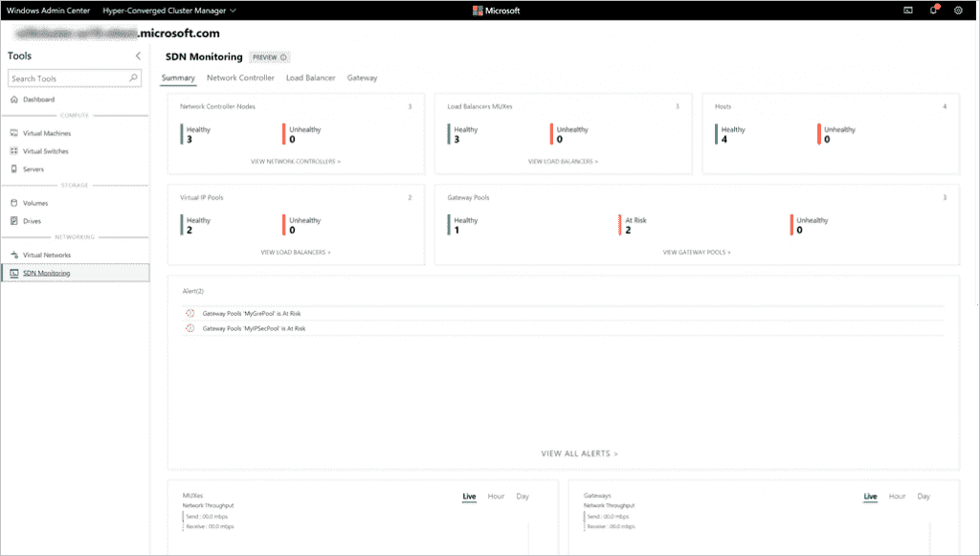Click VIEW LOAD BALANCERS under Virtual IP Pools
This screenshot has height=556, width=980.
coord(296,253)
